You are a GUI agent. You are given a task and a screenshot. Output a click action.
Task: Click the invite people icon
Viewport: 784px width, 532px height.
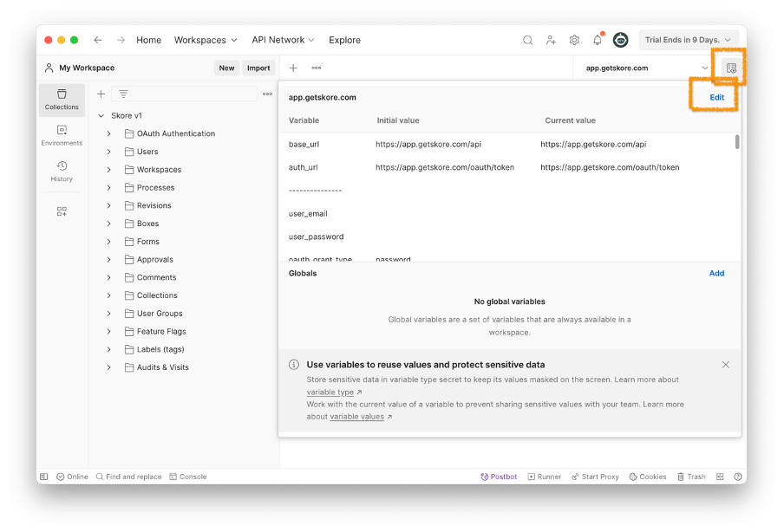[551, 40]
